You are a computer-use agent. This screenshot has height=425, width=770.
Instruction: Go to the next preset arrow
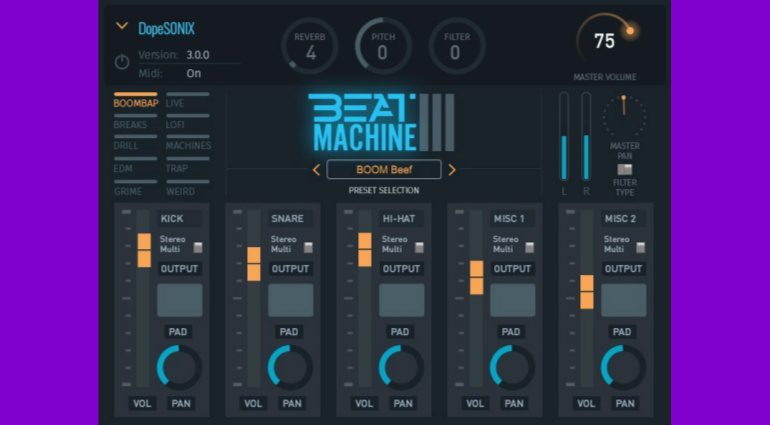pyautogui.click(x=452, y=170)
